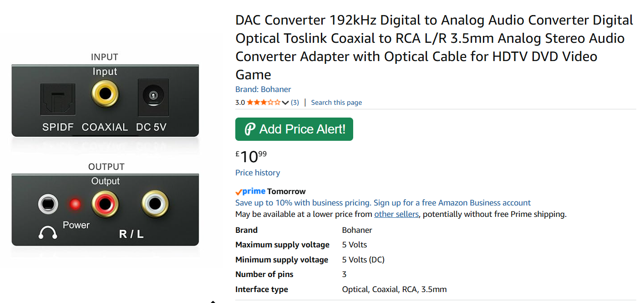Screen dimensions: 644x303
Task: Click the Add Price Alert button
Action: [294, 129]
